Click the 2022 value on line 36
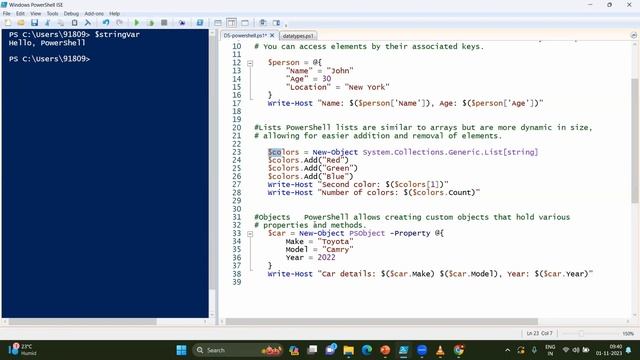640x360 pixels. coord(326,258)
